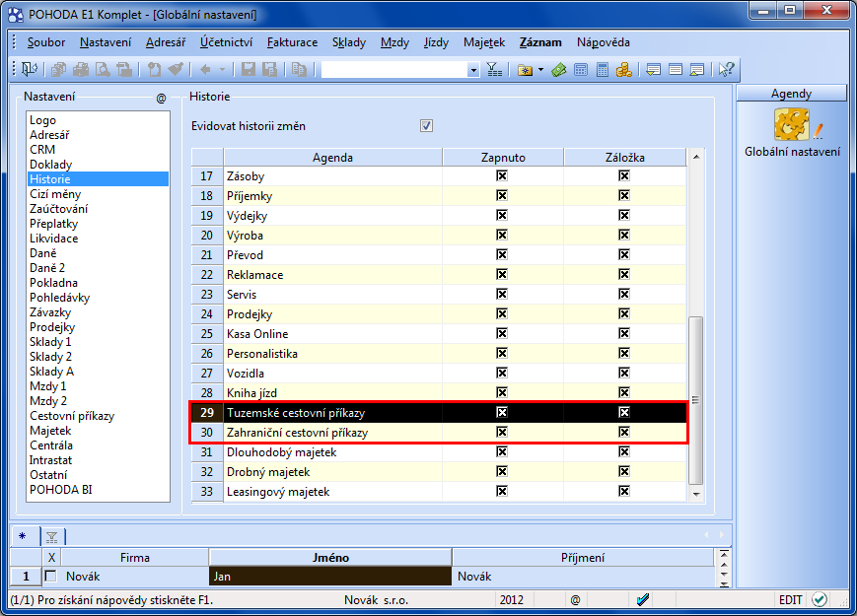Toggle X checkbox in Novák row
Image resolution: width=857 pixels, height=616 pixels.
51,576
